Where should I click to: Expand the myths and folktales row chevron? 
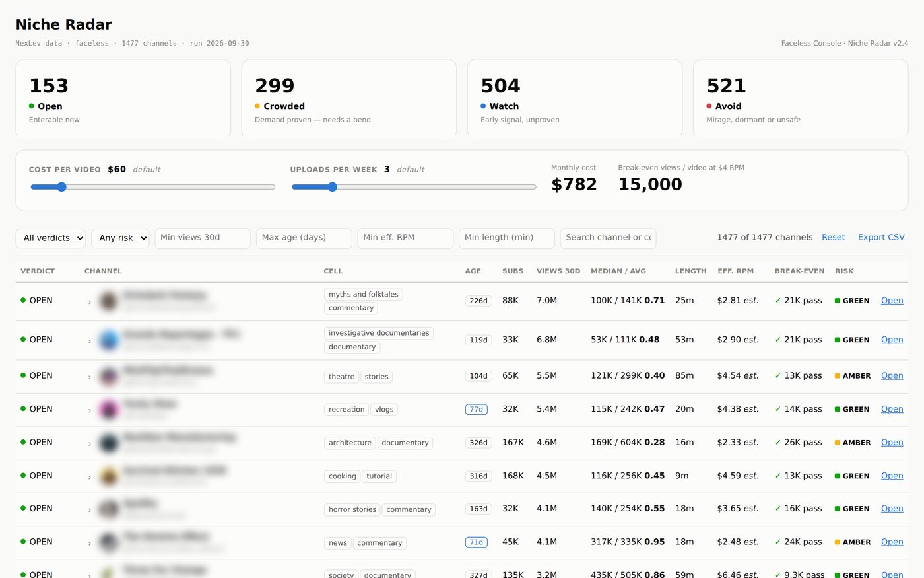coord(90,302)
